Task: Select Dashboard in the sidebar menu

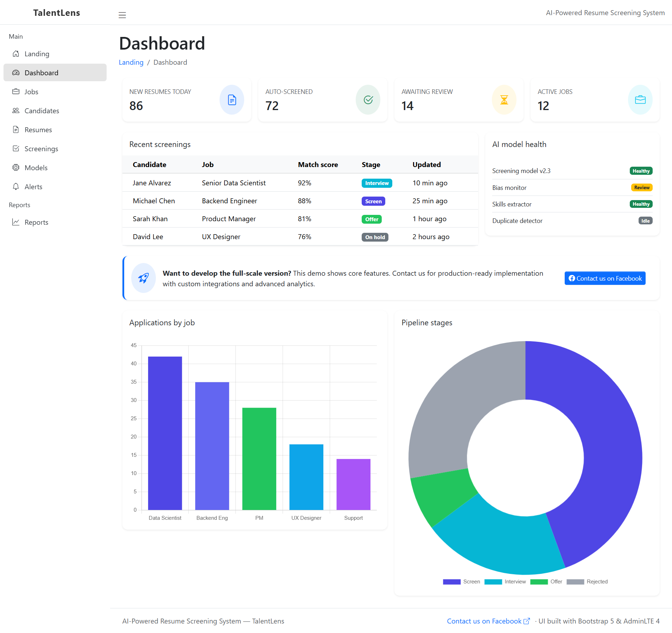Action: pyautogui.click(x=41, y=72)
